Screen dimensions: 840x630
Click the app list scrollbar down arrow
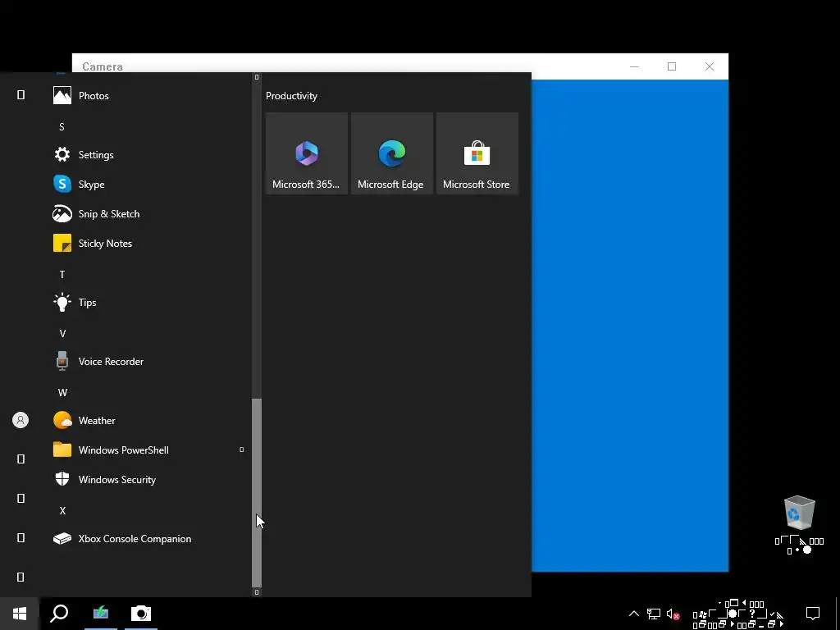point(257,592)
